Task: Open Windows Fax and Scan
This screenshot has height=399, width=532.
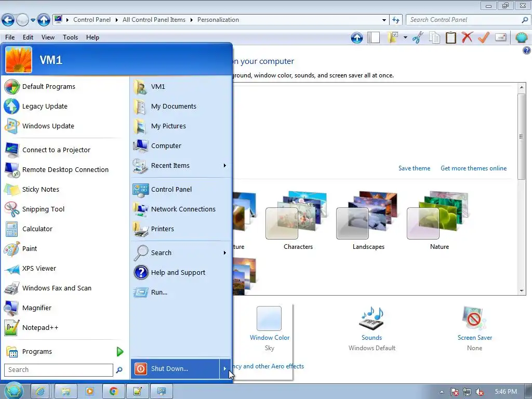Action: click(x=64, y=288)
